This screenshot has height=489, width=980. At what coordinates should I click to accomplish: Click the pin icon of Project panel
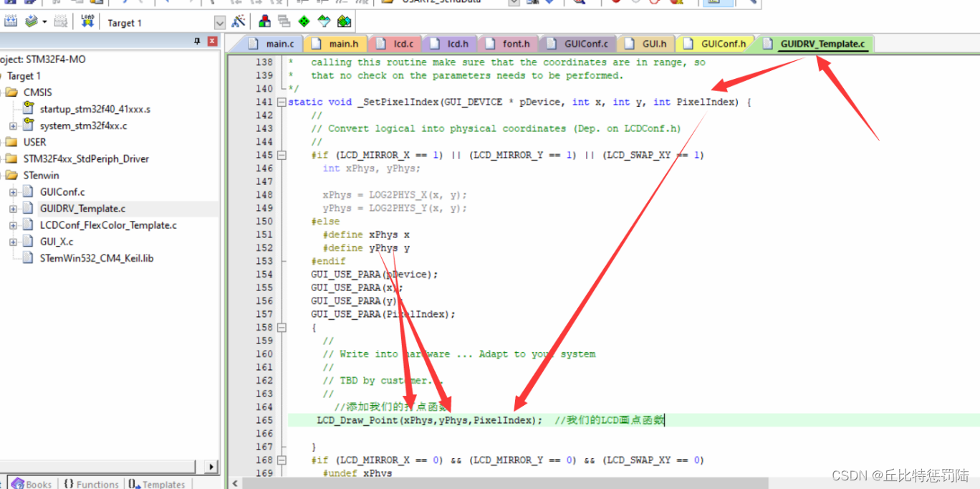click(198, 42)
